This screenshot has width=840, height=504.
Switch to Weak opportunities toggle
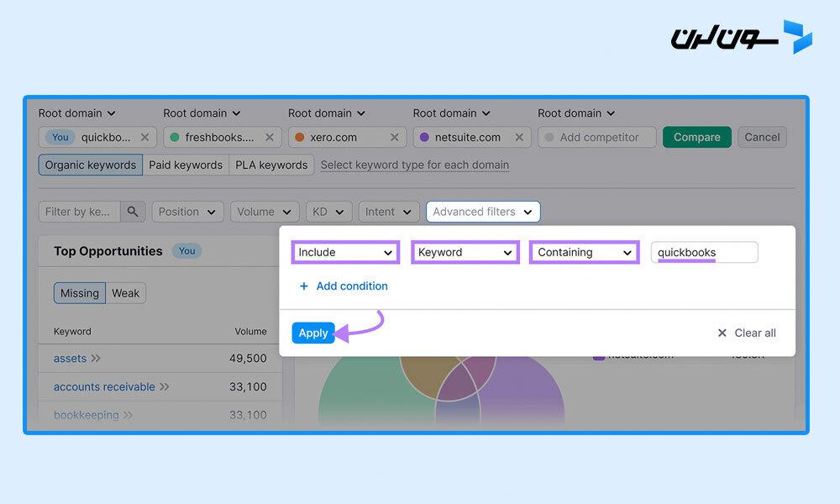tap(126, 293)
